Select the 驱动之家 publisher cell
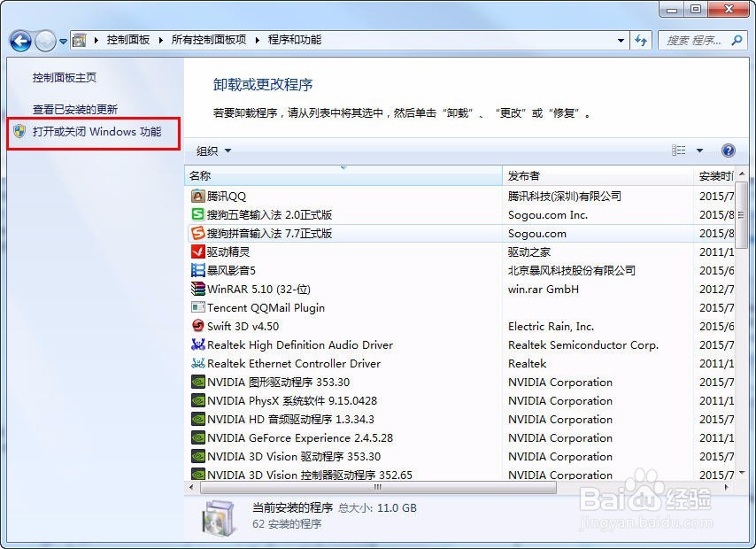 tap(529, 251)
